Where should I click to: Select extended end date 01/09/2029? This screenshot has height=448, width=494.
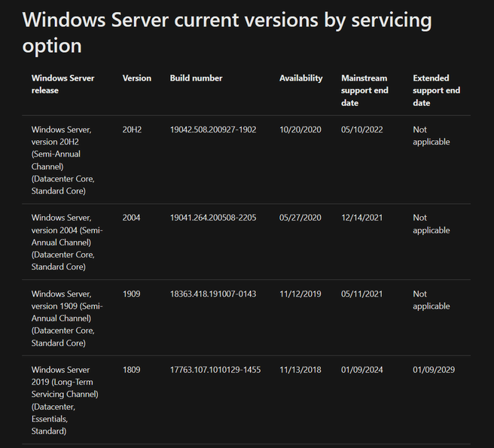(x=434, y=370)
